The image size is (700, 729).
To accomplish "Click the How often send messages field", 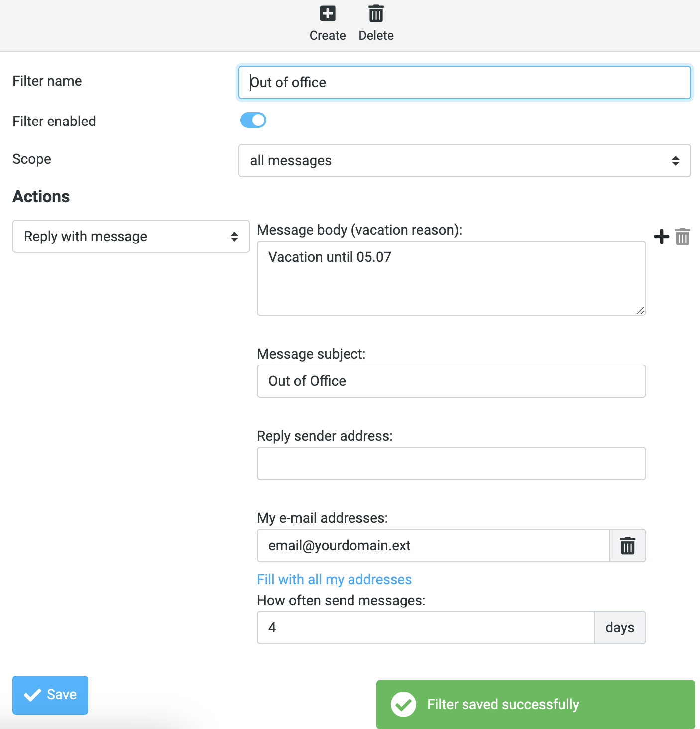I will pos(426,628).
